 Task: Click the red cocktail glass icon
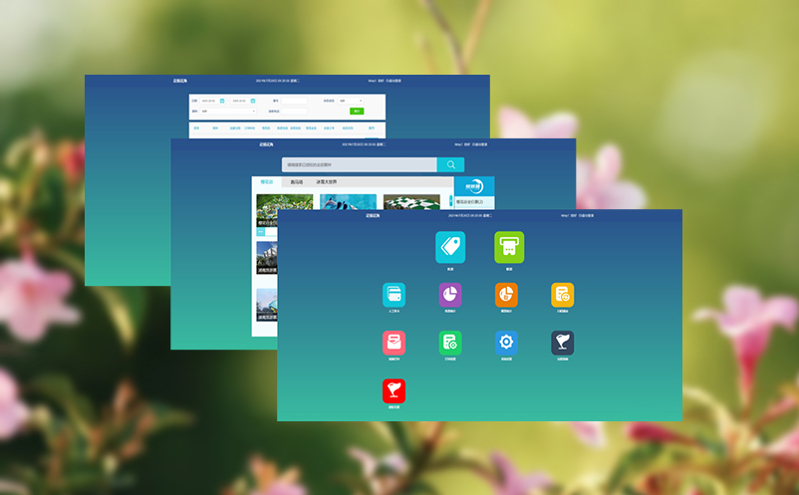click(x=394, y=391)
